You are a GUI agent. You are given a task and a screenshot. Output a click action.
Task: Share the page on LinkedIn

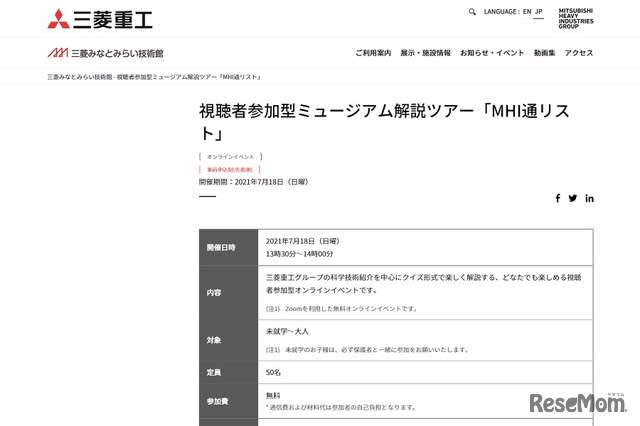click(x=589, y=198)
